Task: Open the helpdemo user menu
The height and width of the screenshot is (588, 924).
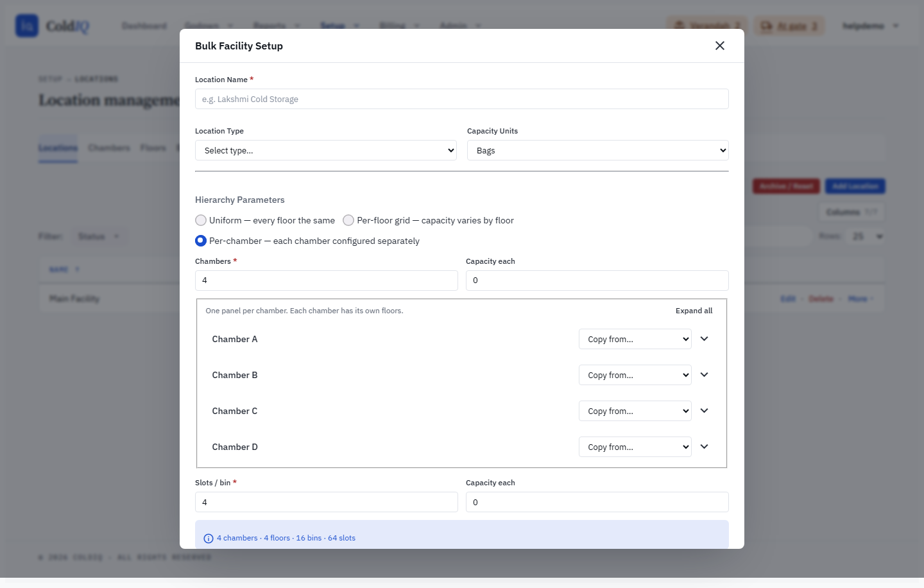Action: click(870, 26)
